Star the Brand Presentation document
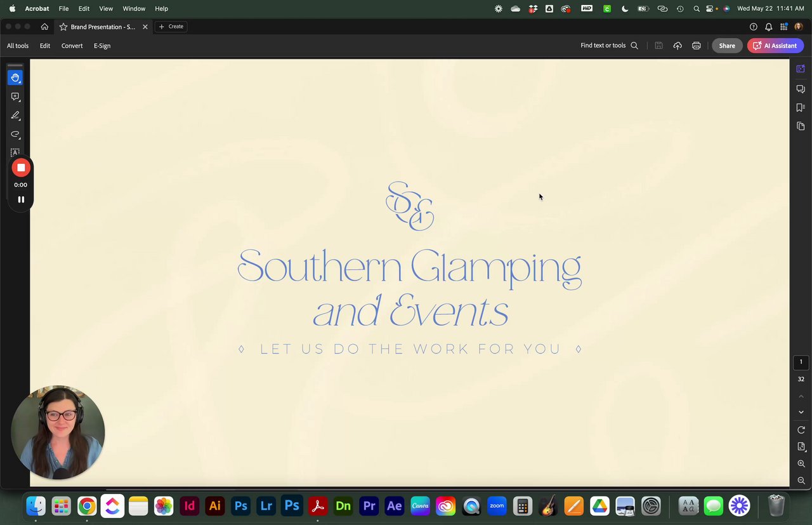The image size is (812, 525). click(x=63, y=27)
